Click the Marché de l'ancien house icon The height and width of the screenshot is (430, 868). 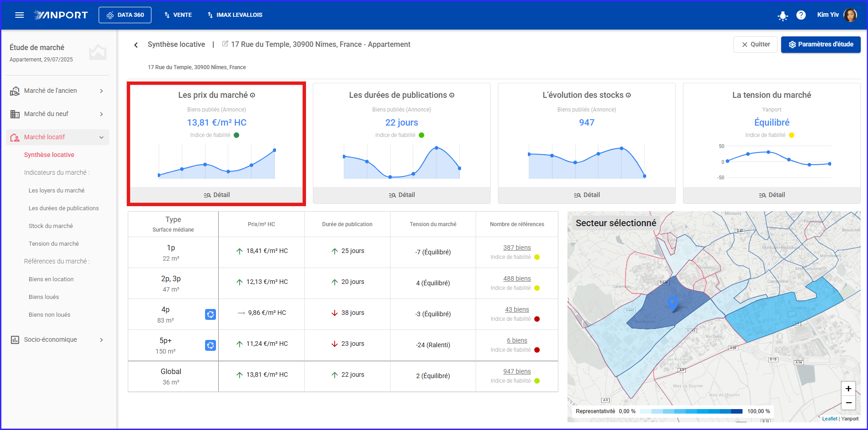15,91
